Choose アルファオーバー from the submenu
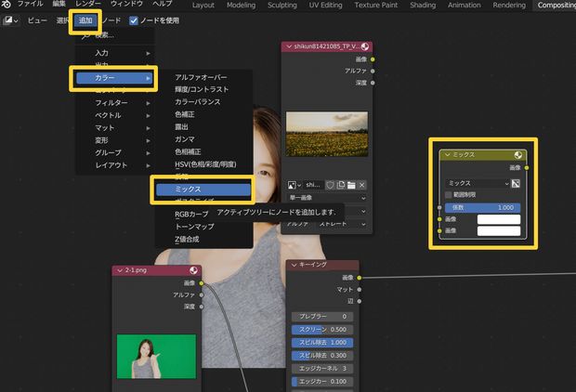Viewport: 576px width, 392px height. click(201, 76)
